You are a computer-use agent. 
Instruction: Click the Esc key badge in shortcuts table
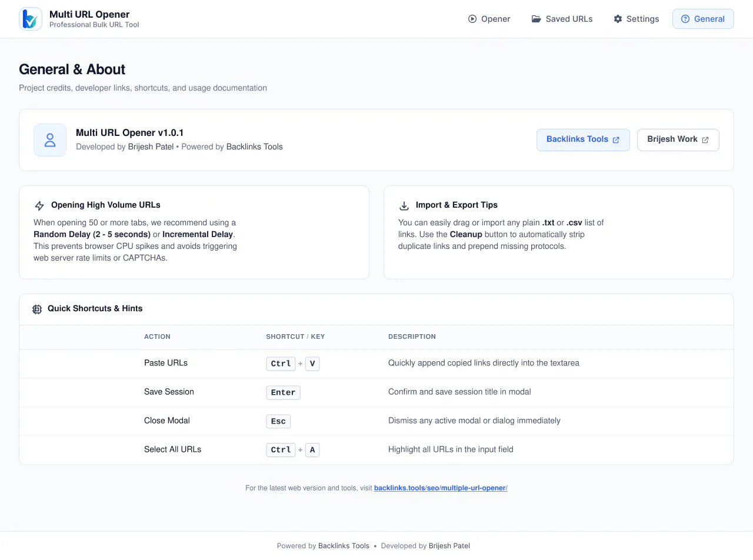coord(278,421)
